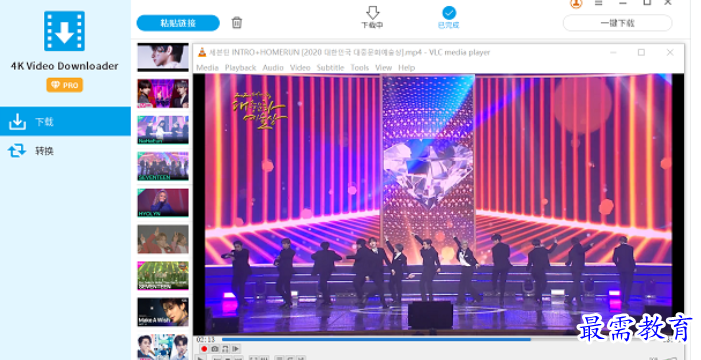The height and width of the screenshot is (360, 701).
Task: Click the orange PRO badge
Action: point(64,85)
